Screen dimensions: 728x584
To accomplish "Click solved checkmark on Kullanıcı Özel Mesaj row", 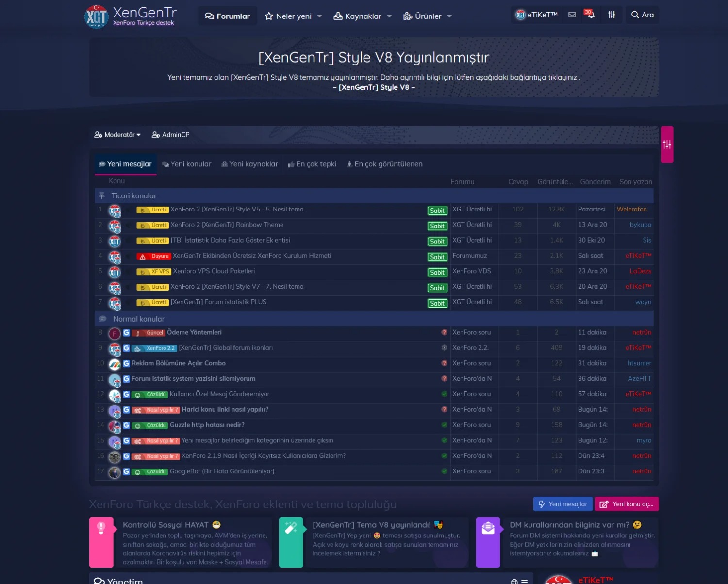I will pyautogui.click(x=444, y=394).
